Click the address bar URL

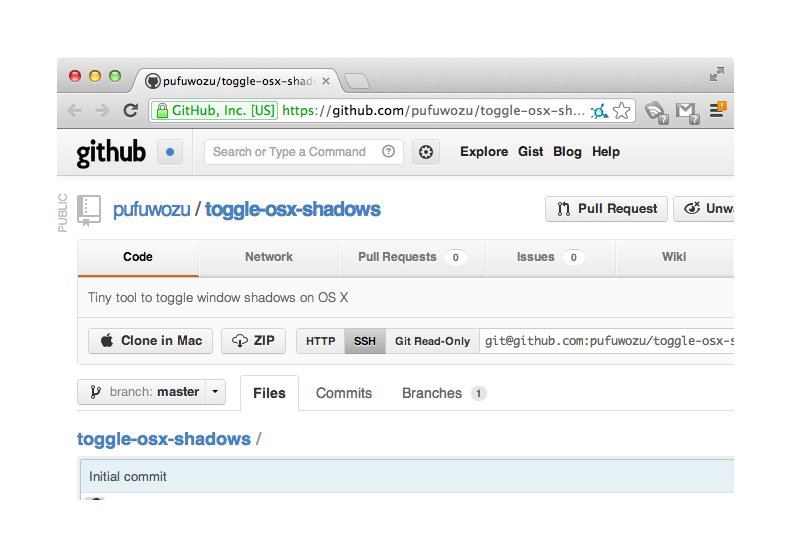tap(433, 110)
